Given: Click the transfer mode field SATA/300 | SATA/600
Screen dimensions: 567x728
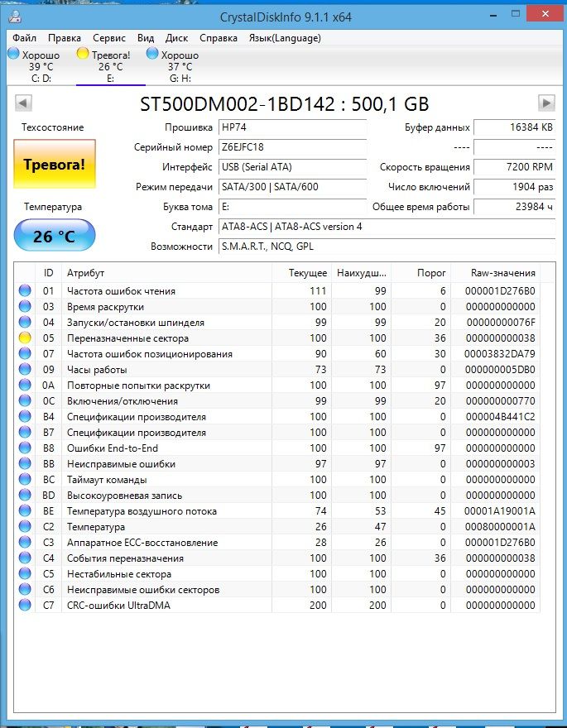Looking at the screenshot, I should 292,187.
